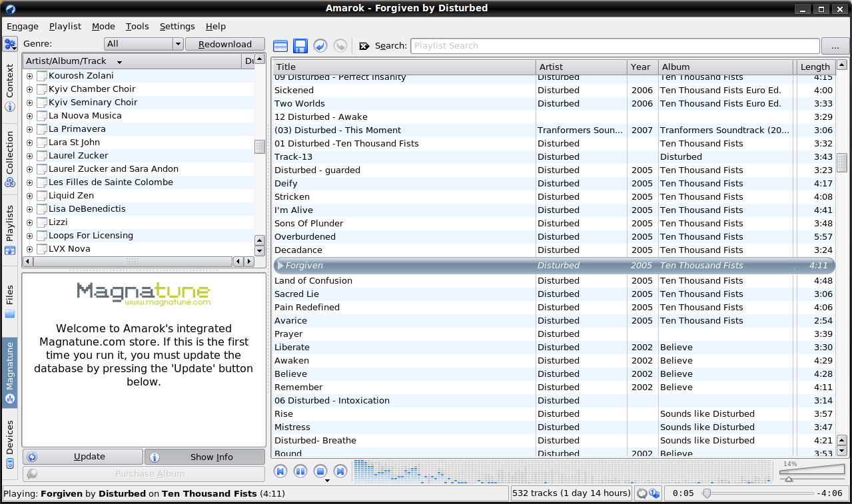852x504 pixels.
Task: Click the Magnatune logo
Action: coord(143,294)
